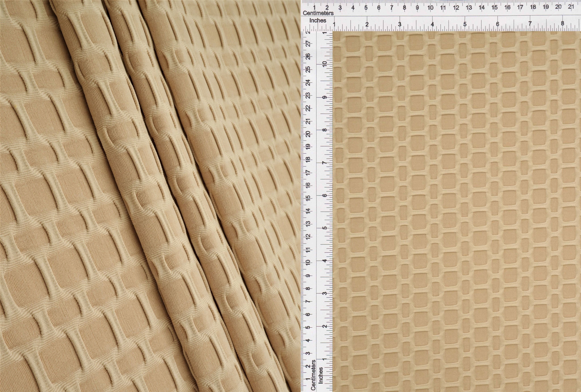Image resolution: width=581 pixels, height=392 pixels.
Task: Click the 1 inch mark on vertical ruler
Action: pyautogui.click(x=325, y=359)
